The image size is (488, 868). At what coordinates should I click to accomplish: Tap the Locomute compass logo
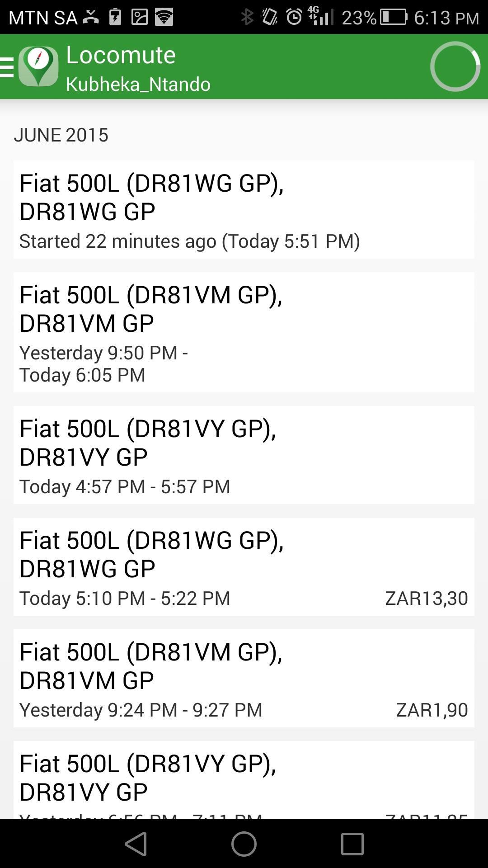pyautogui.click(x=38, y=66)
